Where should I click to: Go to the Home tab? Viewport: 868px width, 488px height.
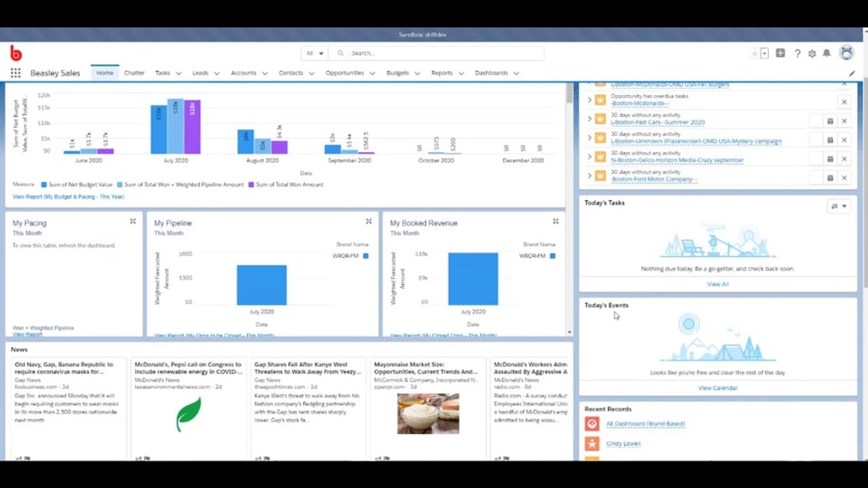pyautogui.click(x=105, y=73)
